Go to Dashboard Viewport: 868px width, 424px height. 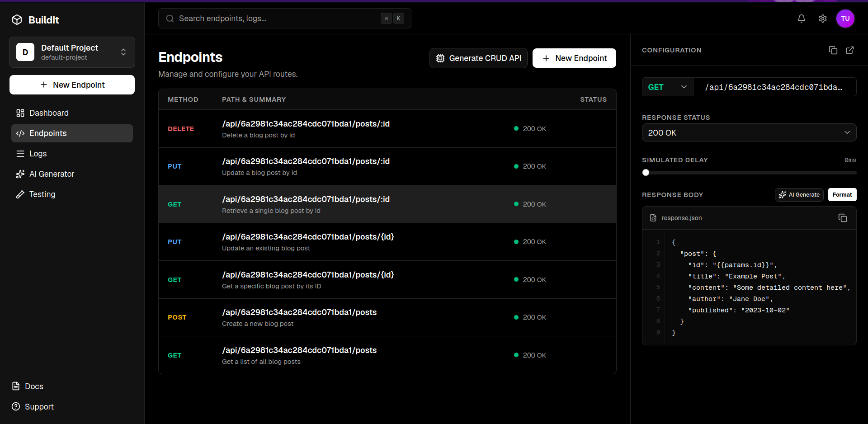click(x=72, y=113)
